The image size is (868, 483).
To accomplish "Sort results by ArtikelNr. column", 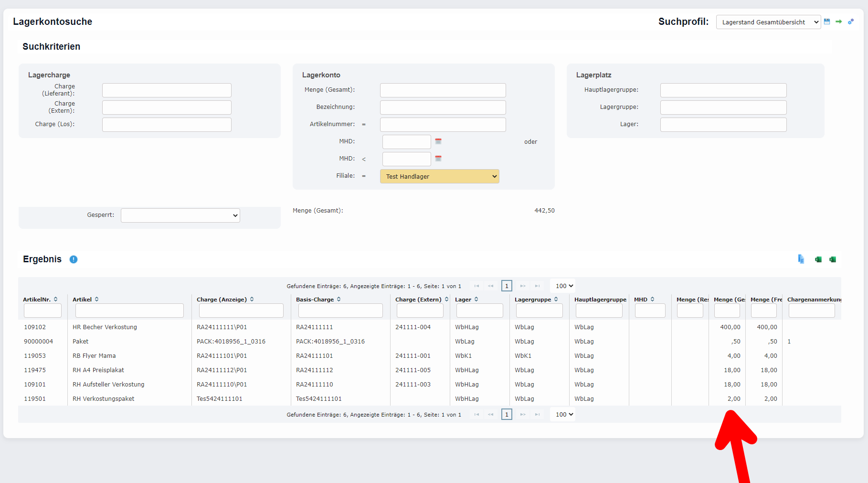I will pos(56,300).
